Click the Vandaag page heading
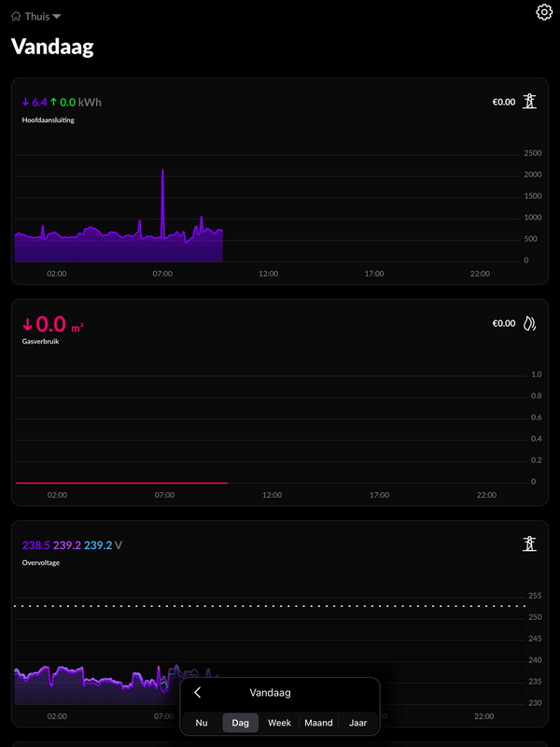 tap(52, 47)
